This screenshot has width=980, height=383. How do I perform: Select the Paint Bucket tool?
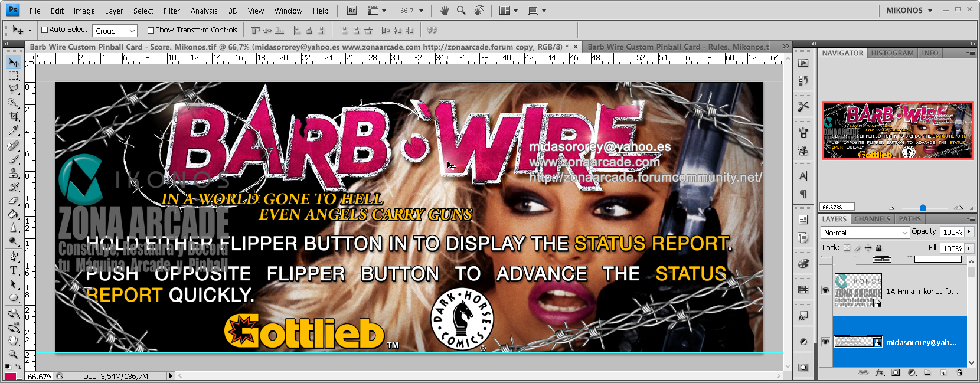pos(14,214)
